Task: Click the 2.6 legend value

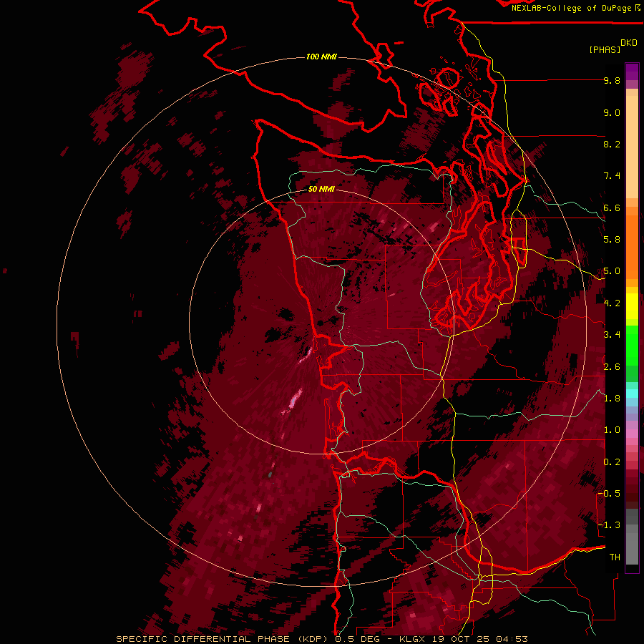Action: (x=612, y=367)
